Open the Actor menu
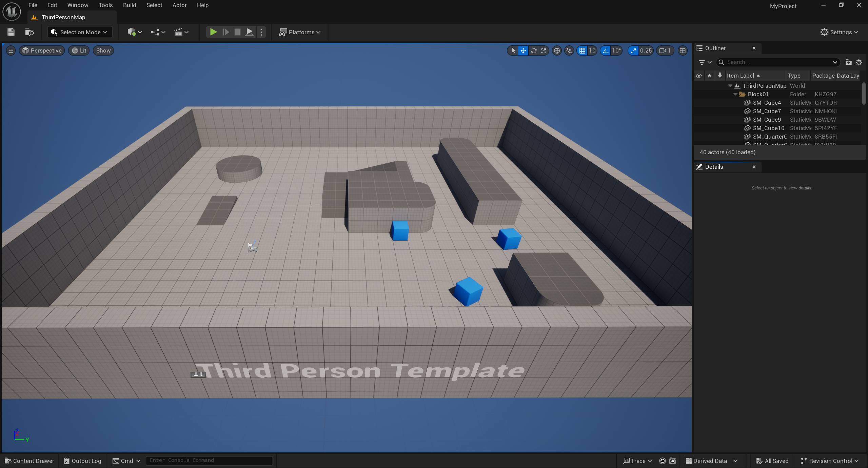The height and width of the screenshot is (468, 868). tap(179, 5)
